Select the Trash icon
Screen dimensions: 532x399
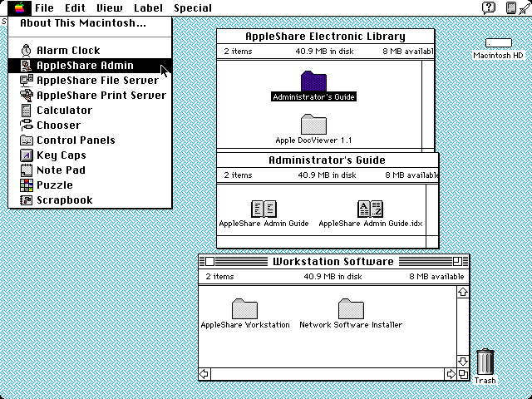[485, 362]
